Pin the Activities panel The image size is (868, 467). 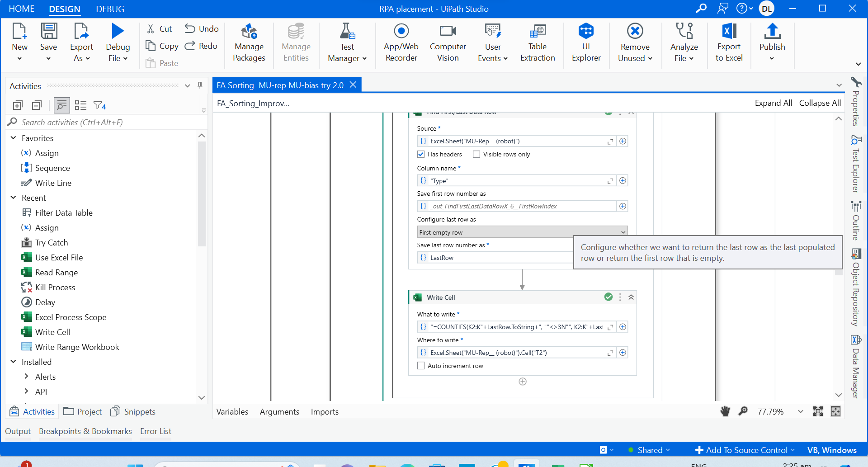click(200, 85)
